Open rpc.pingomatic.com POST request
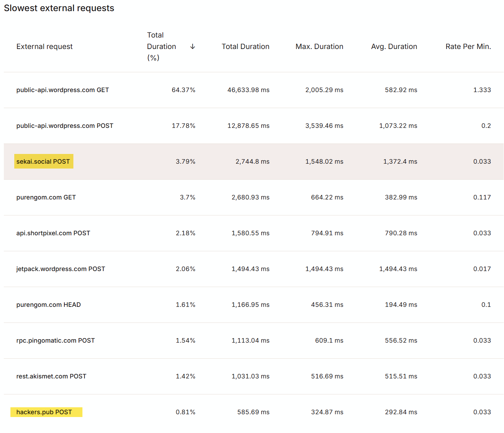Viewport: 504px width, 433px height. pos(56,341)
